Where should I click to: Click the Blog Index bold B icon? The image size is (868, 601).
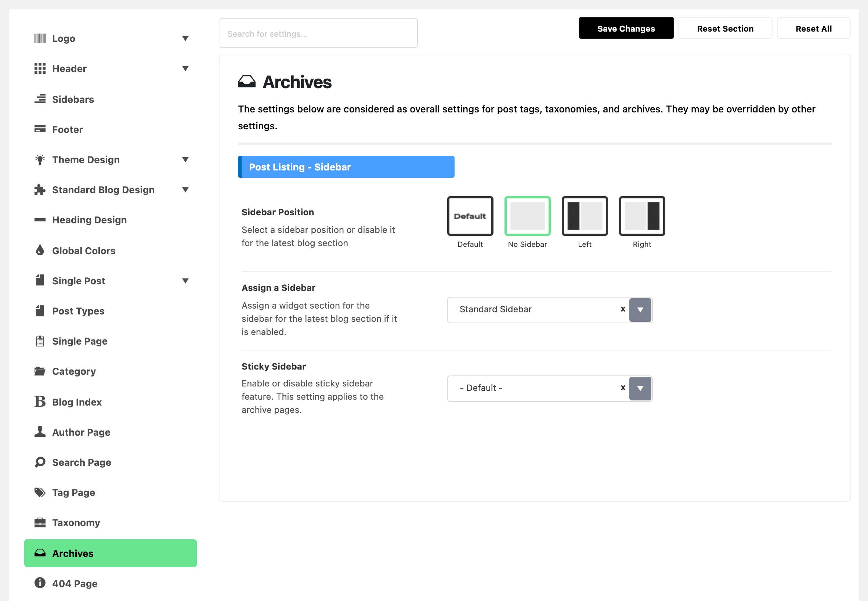[40, 402]
